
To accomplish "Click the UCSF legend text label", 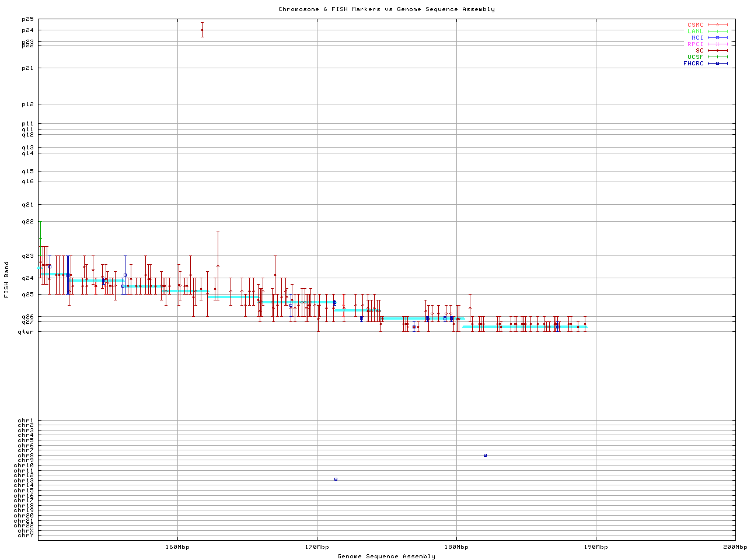I will point(695,57).
